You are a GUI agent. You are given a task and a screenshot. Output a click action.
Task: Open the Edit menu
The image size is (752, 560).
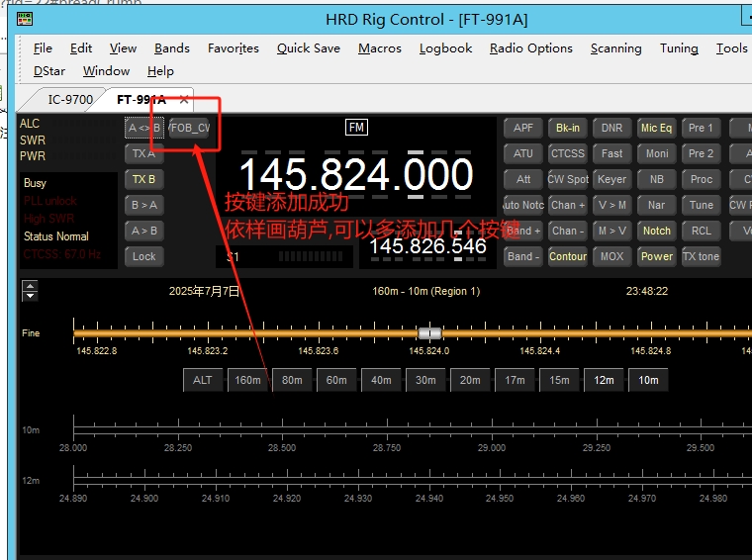pos(80,48)
